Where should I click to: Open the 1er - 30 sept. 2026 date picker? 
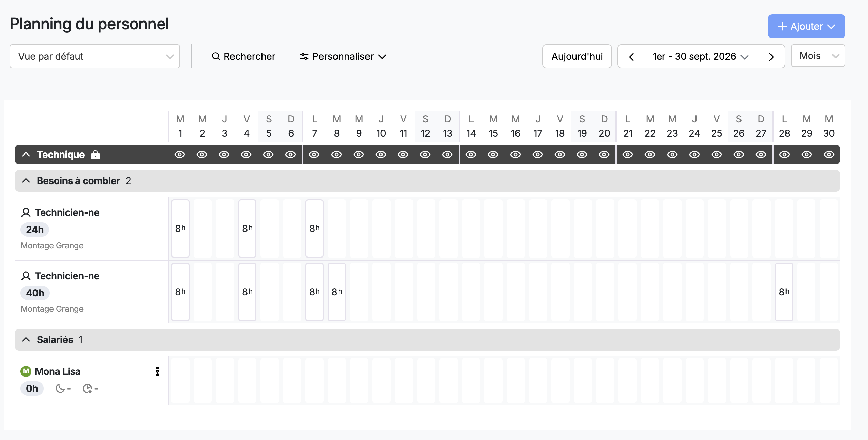700,56
